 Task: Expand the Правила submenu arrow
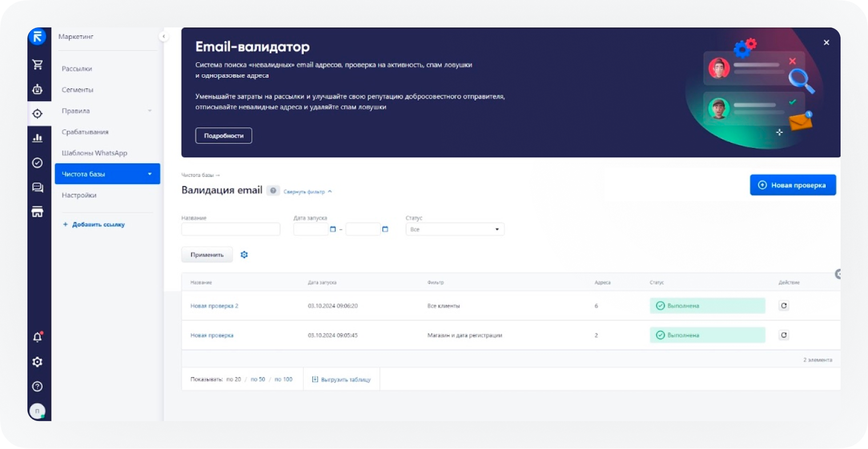click(150, 111)
